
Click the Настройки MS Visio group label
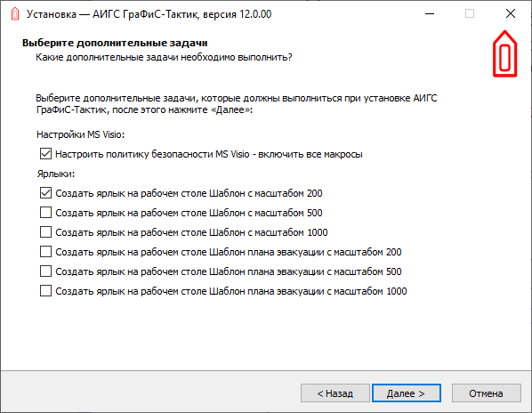coord(81,134)
